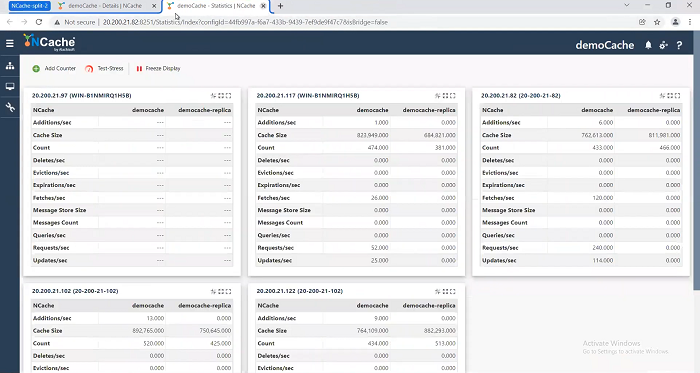Click the share page icon in address bar

pos(642,22)
